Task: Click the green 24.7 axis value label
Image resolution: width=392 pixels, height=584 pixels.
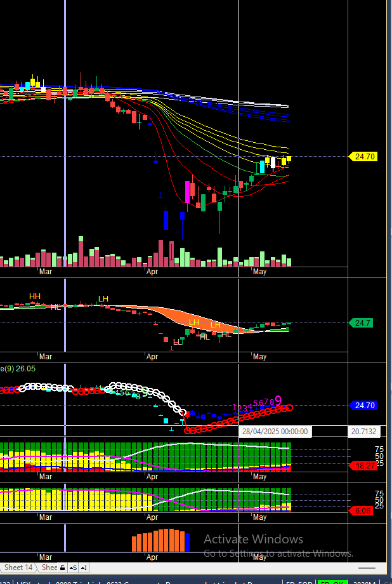Action: tap(361, 323)
